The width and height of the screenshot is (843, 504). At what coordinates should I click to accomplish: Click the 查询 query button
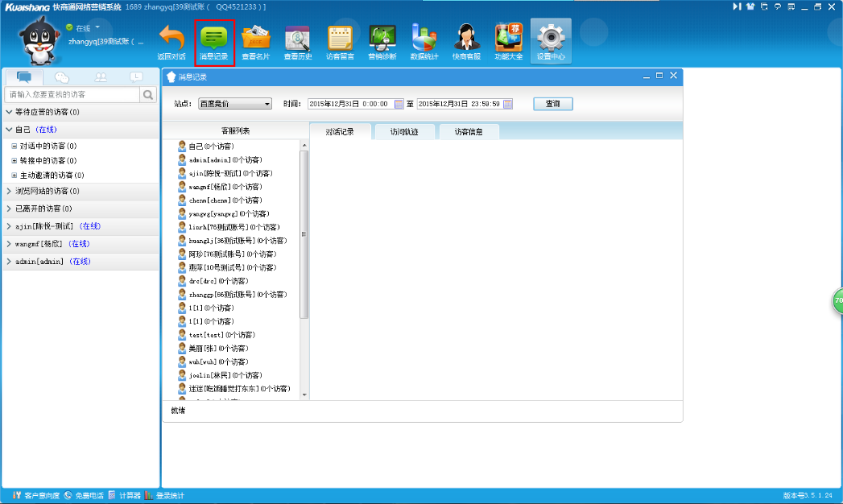(x=552, y=104)
